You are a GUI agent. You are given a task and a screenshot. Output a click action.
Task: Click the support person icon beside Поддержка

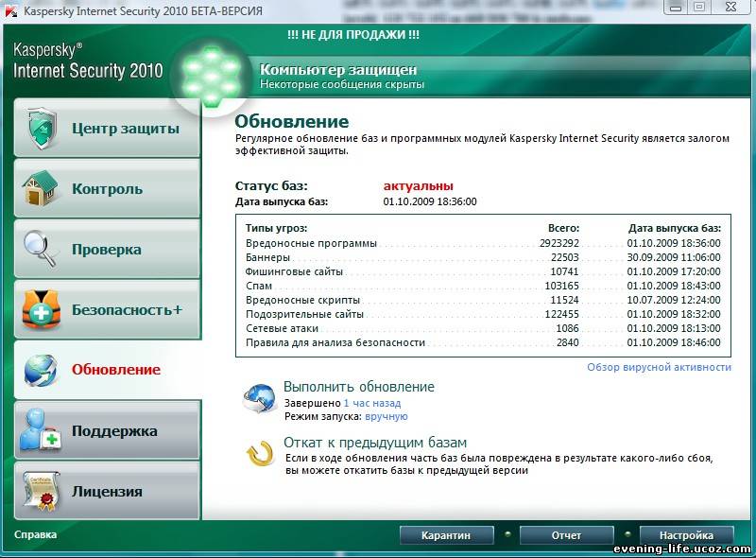click(x=41, y=430)
